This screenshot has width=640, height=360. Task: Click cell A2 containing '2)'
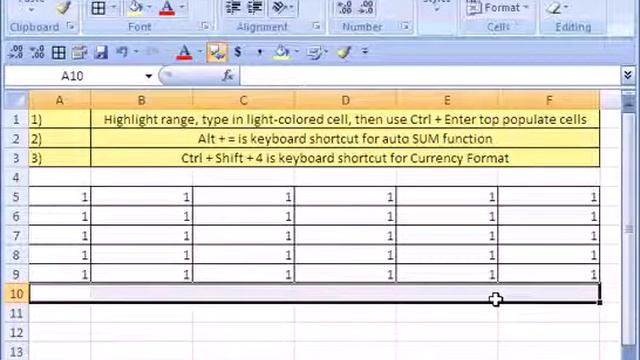click(x=60, y=139)
